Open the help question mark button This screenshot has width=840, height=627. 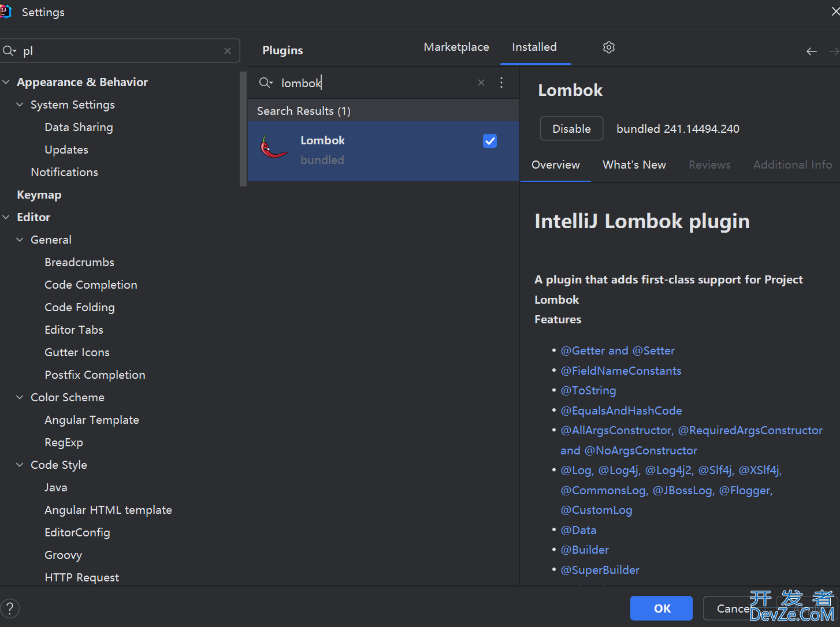[10, 608]
